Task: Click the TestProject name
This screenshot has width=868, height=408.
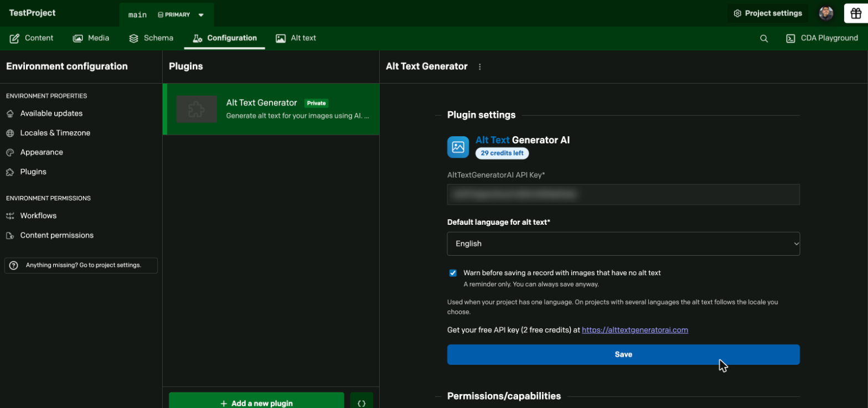Action: pyautogui.click(x=32, y=13)
